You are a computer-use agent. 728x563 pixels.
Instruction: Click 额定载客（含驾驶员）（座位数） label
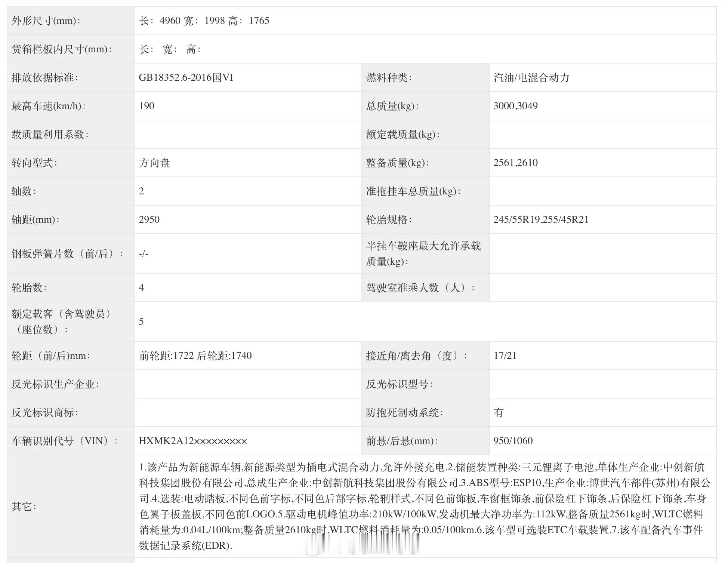coord(62,322)
